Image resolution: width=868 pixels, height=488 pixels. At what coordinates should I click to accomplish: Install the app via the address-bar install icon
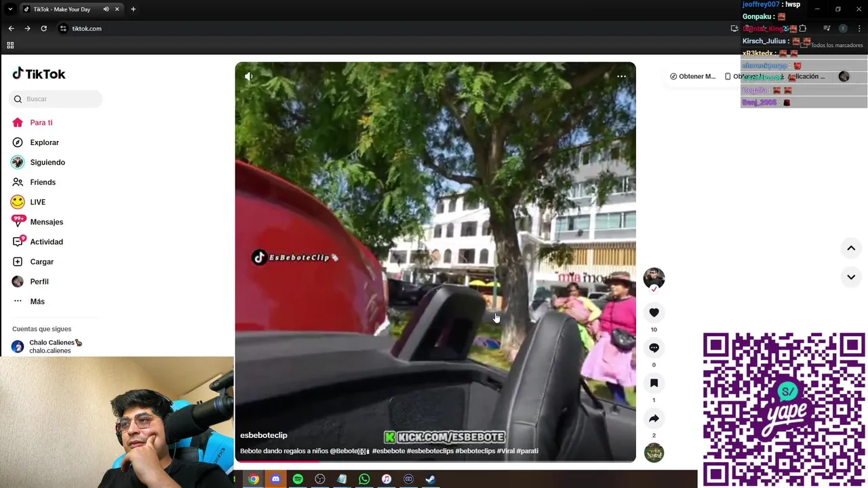point(734,28)
